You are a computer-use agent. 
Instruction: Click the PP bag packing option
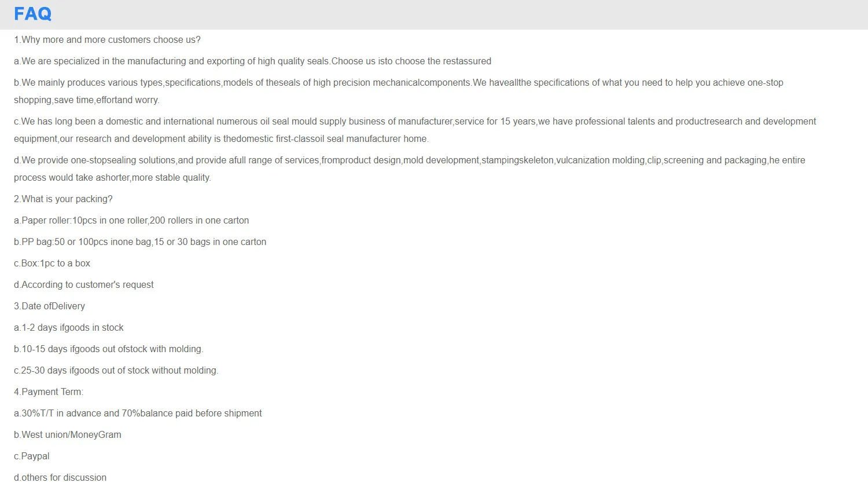[140, 242]
